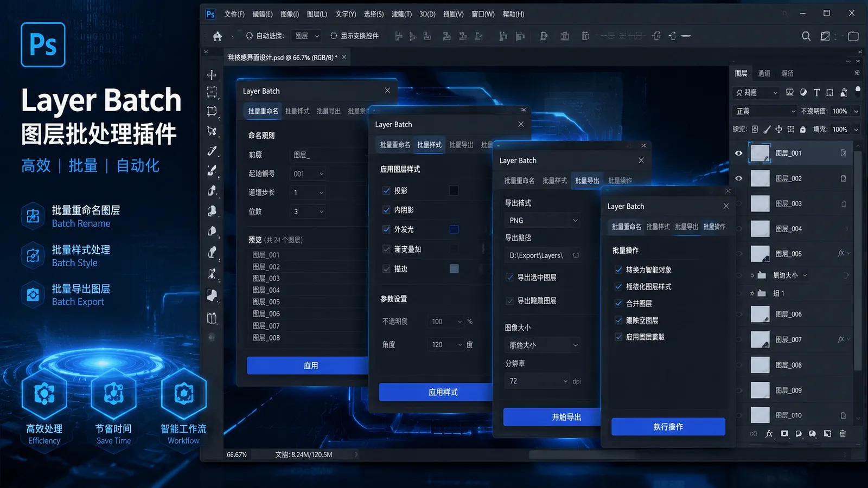Close the 科技感界面设计.psd document tab
The width and height of the screenshot is (868, 488).
344,56
